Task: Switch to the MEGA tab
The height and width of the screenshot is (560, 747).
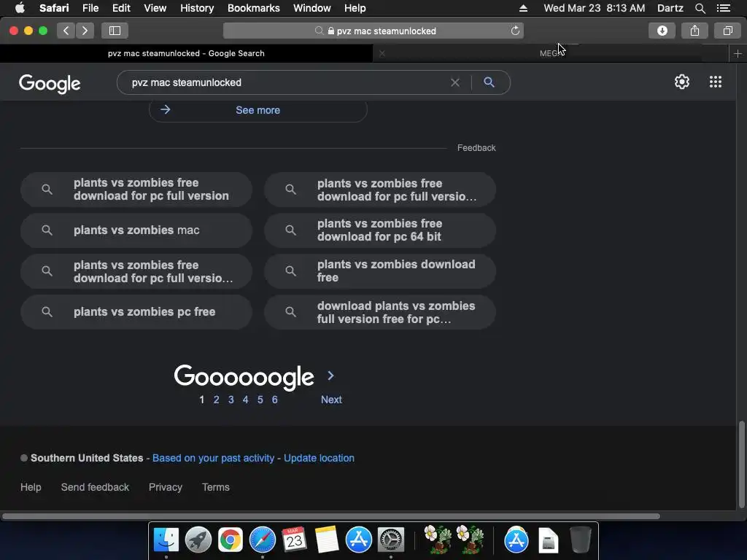Action: pos(551,53)
